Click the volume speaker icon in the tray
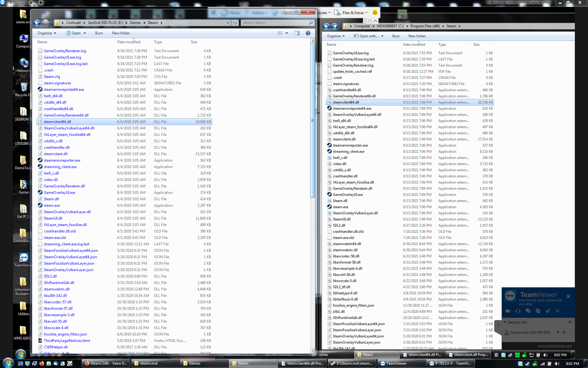588x368 pixels. pyautogui.click(x=545, y=355)
